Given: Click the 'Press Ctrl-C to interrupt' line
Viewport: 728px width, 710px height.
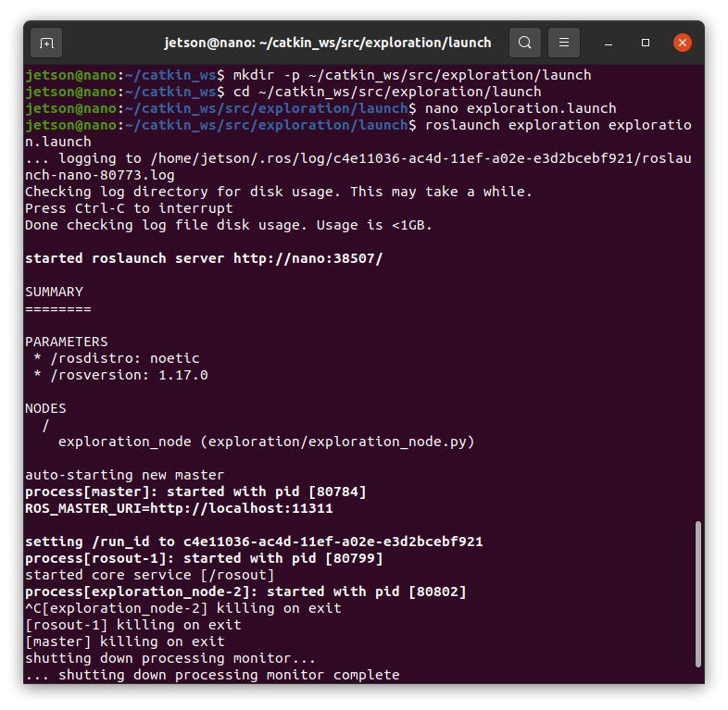Looking at the screenshot, I should pyautogui.click(x=129, y=208).
